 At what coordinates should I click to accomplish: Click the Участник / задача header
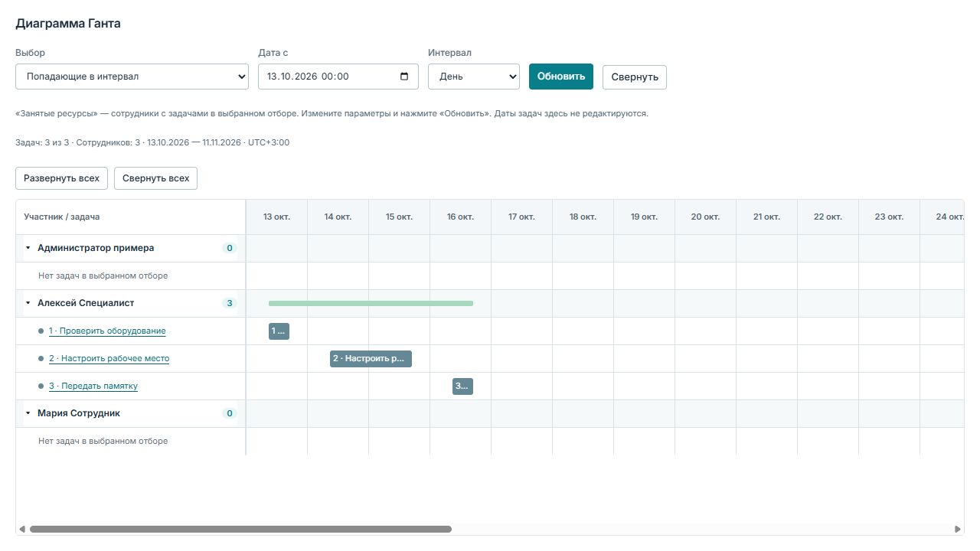tap(130, 217)
